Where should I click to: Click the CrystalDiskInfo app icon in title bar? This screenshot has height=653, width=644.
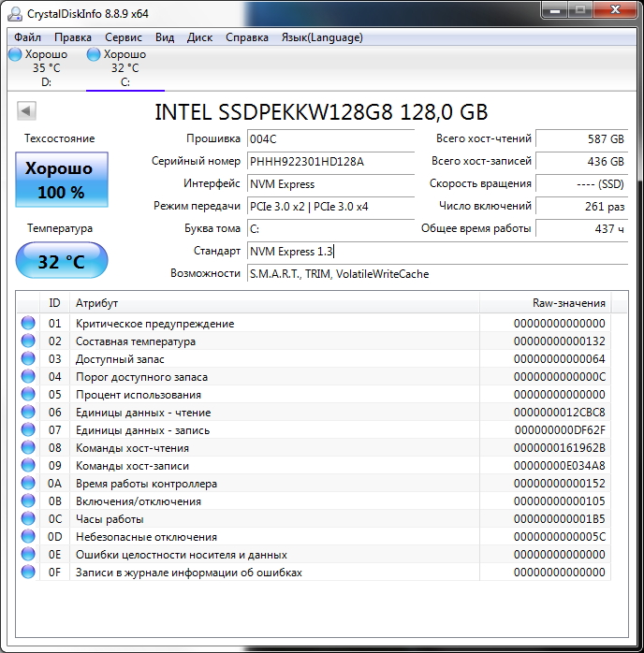coord(15,14)
